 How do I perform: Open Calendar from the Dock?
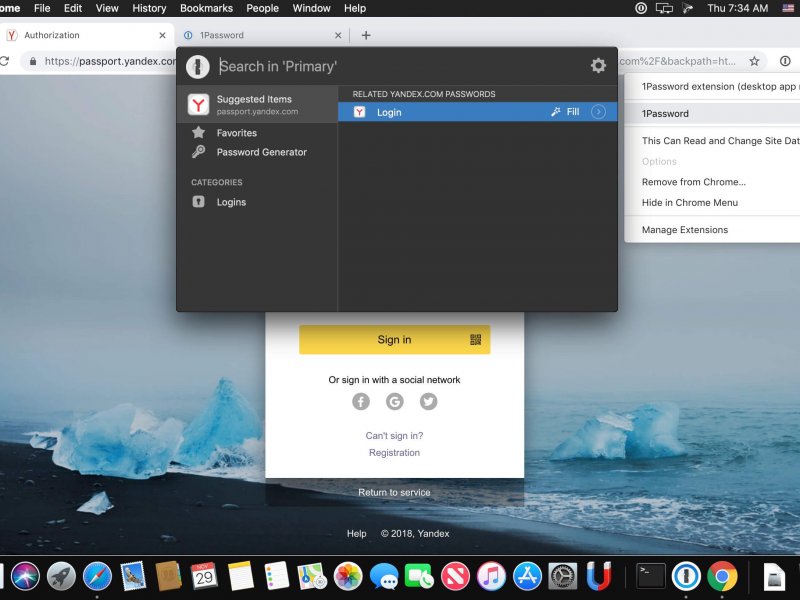pos(204,576)
